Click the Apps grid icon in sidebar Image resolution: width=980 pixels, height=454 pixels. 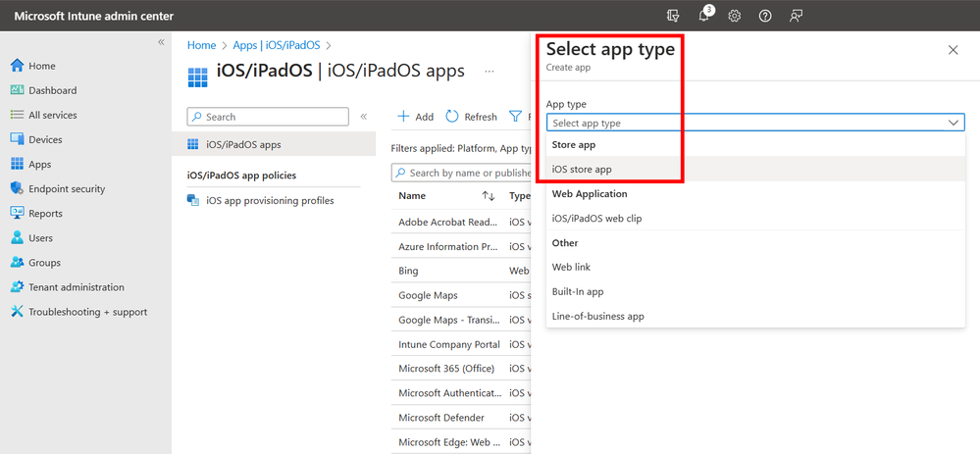[17, 164]
